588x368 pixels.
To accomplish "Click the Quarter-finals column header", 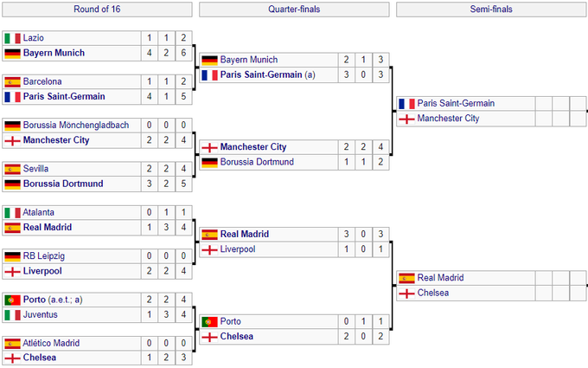I will click(x=294, y=10).
